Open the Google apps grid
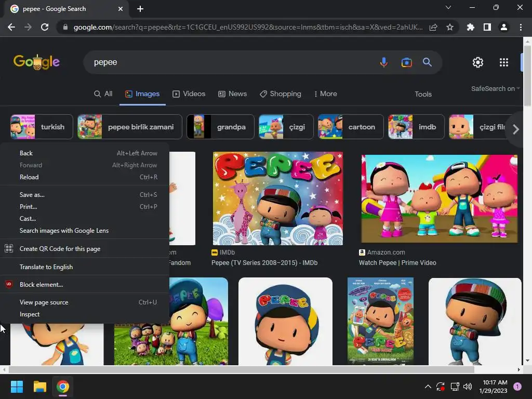 click(x=504, y=62)
